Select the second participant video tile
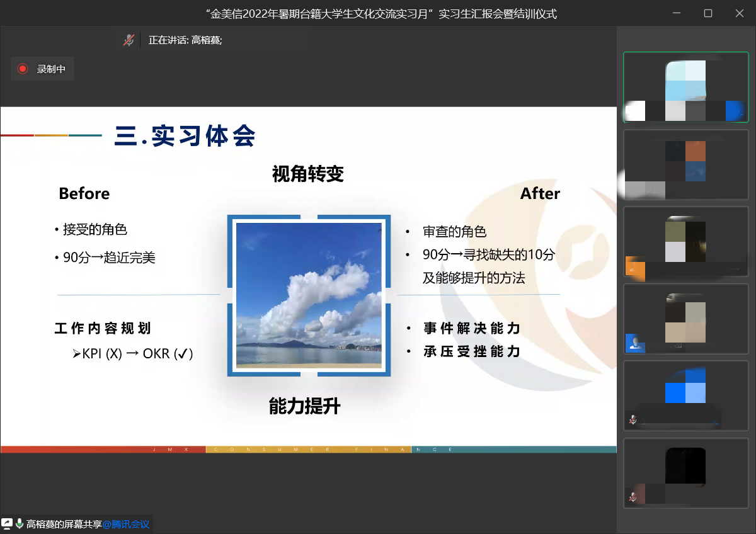756x534 pixels. tap(685, 164)
